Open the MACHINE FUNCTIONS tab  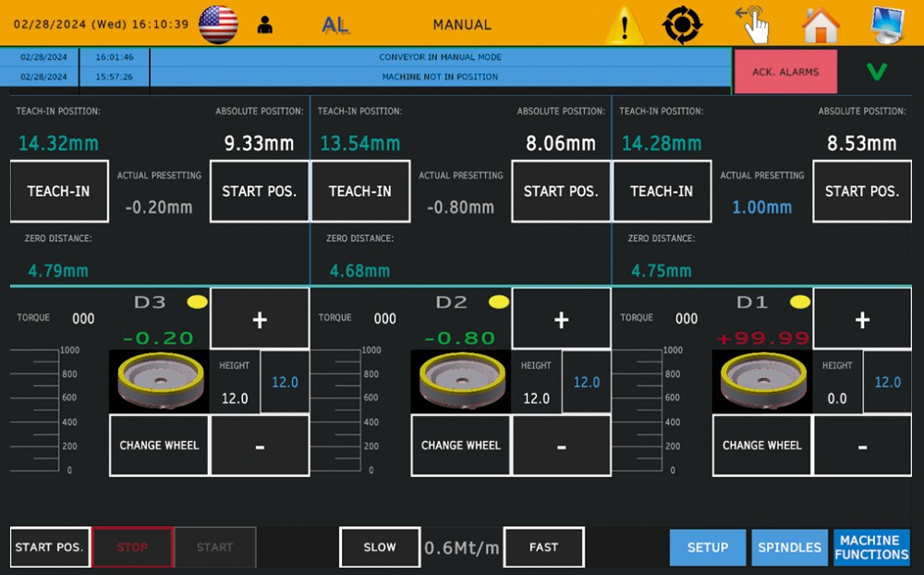[x=871, y=547]
